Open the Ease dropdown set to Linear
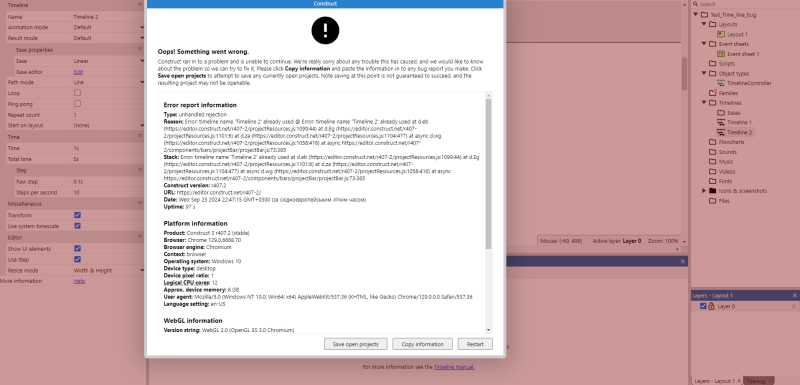Viewport: 800px width, 385px height. [108, 61]
